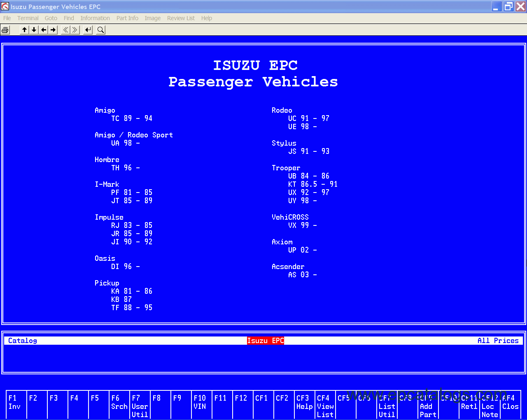The image size is (527, 420).
Task: Click the CF4 View List function key
Action: 325,405
